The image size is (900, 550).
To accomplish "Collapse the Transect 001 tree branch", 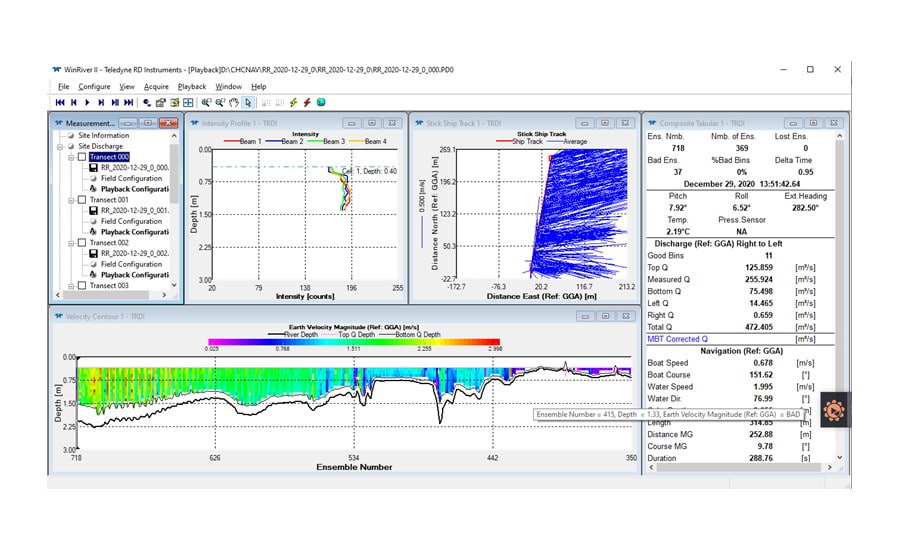I will (71, 200).
